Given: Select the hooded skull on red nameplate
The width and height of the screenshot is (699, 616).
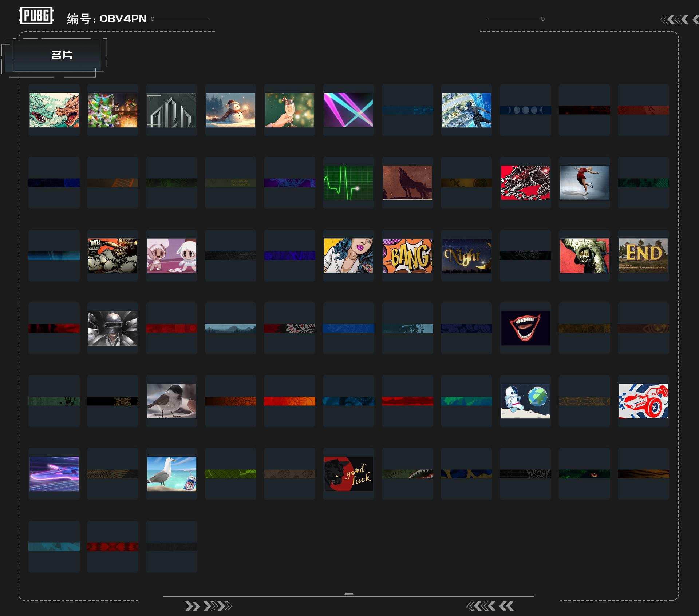Looking at the screenshot, I should coord(584,255).
